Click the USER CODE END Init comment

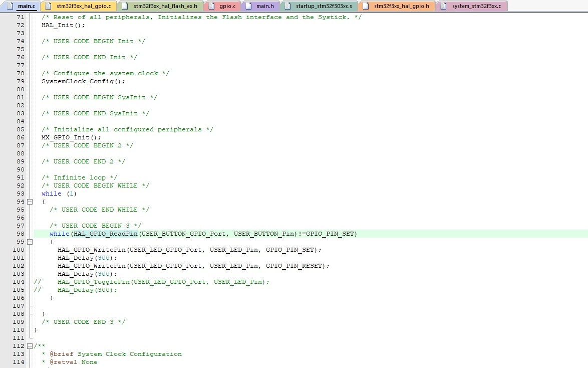(90, 58)
